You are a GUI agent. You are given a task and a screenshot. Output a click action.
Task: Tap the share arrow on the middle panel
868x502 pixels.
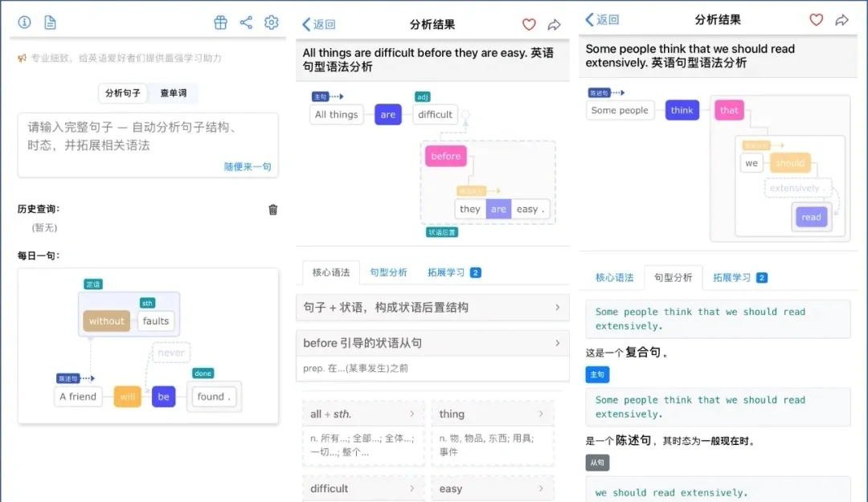pos(554,25)
